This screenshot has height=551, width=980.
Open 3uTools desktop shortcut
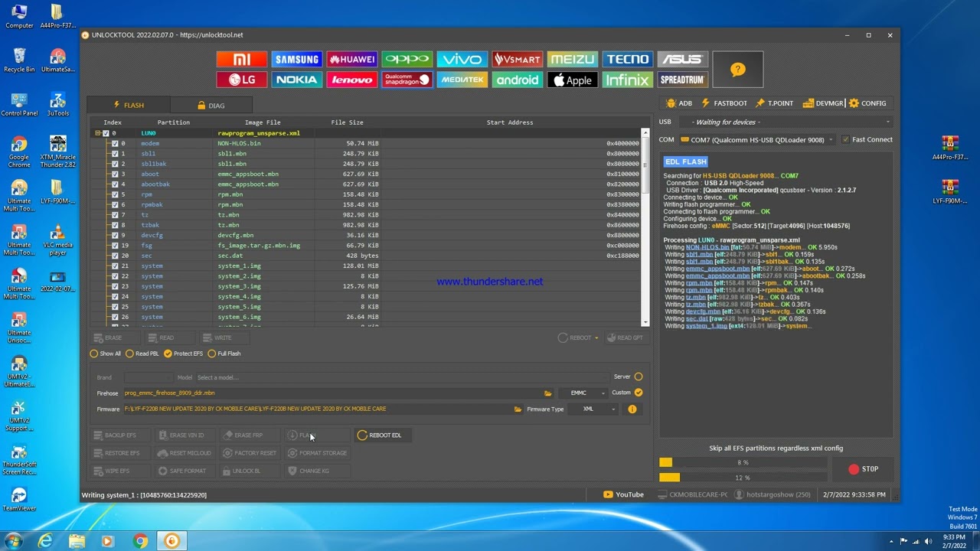point(57,104)
